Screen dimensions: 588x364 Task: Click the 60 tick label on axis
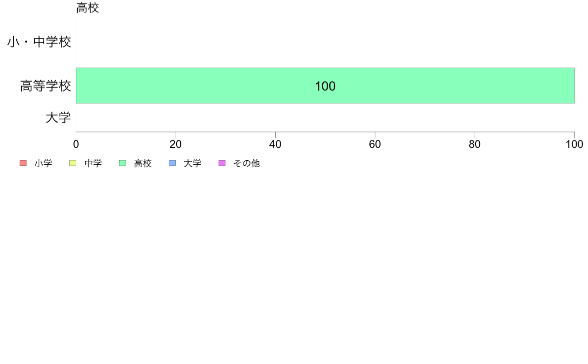[375, 144]
